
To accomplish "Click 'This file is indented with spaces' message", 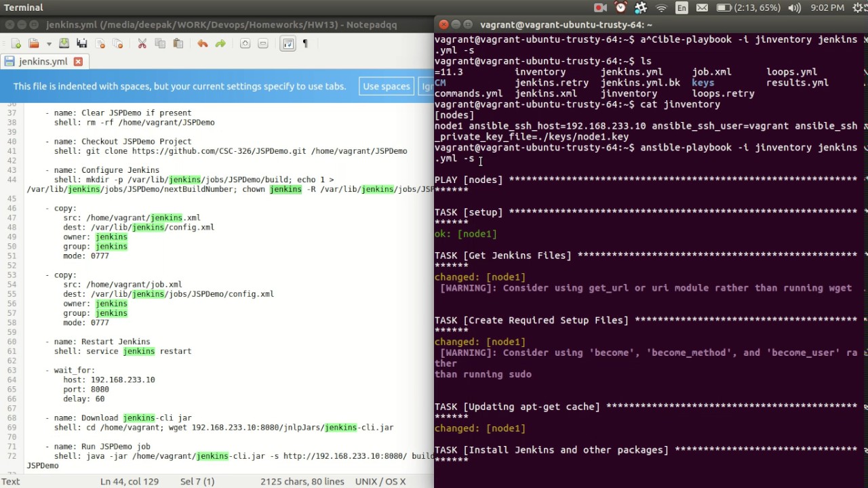I will 179,86.
